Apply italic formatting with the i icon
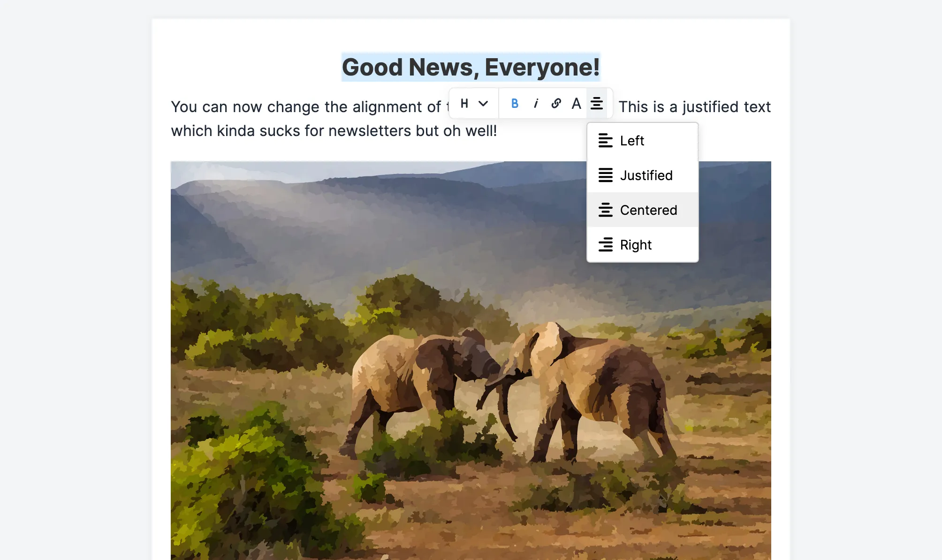The width and height of the screenshot is (942, 560). tap(535, 104)
